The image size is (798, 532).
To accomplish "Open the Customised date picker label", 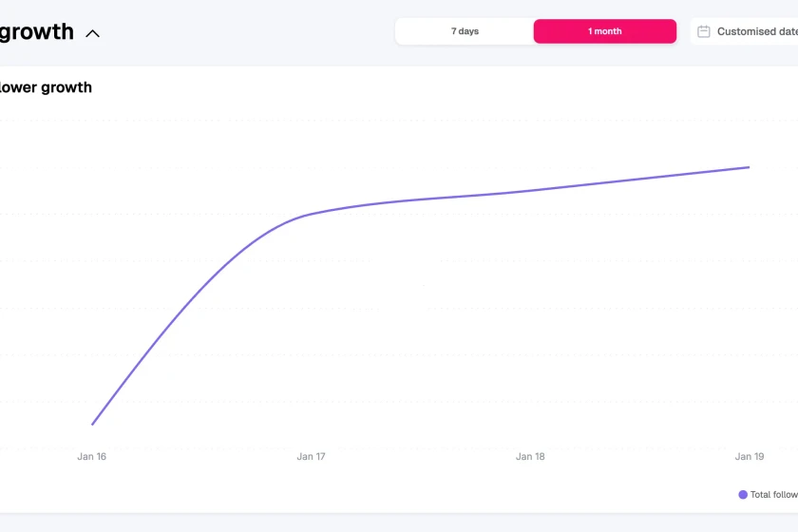I will pos(756,31).
